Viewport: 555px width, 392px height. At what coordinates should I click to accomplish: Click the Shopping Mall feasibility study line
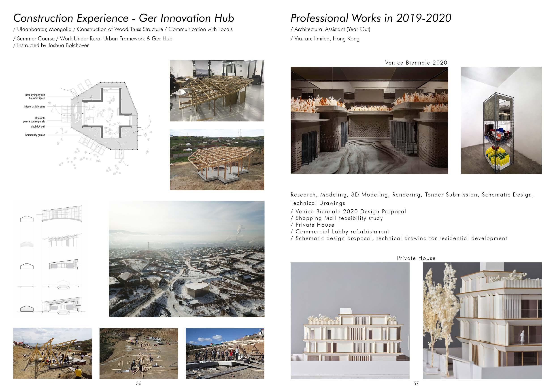337,218
